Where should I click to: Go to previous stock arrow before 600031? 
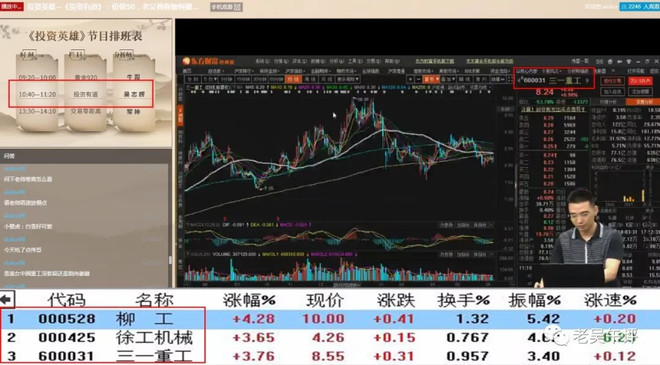[519, 80]
